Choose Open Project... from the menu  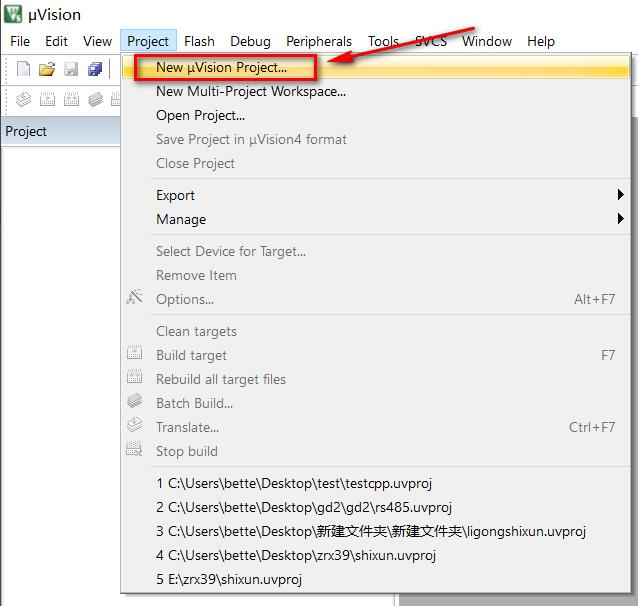coord(200,115)
